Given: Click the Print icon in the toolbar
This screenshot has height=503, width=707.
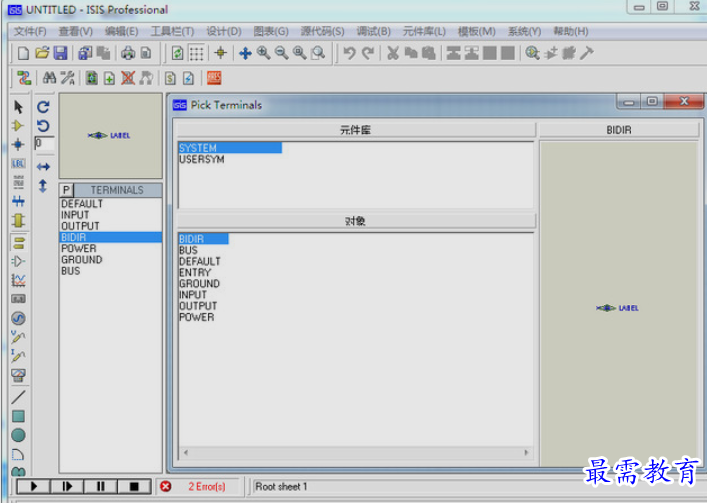Looking at the screenshot, I should pyautogui.click(x=128, y=53).
